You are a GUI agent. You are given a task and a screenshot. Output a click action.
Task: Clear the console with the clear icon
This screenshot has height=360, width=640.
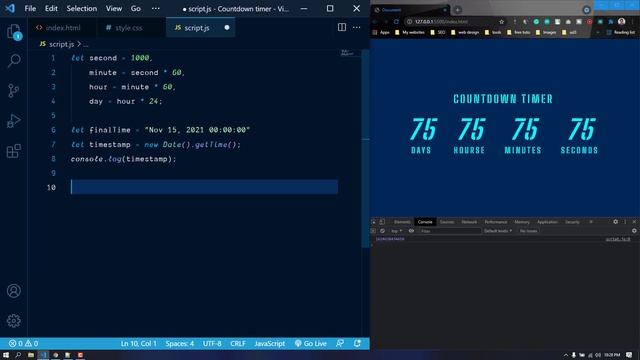tap(382, 231)
